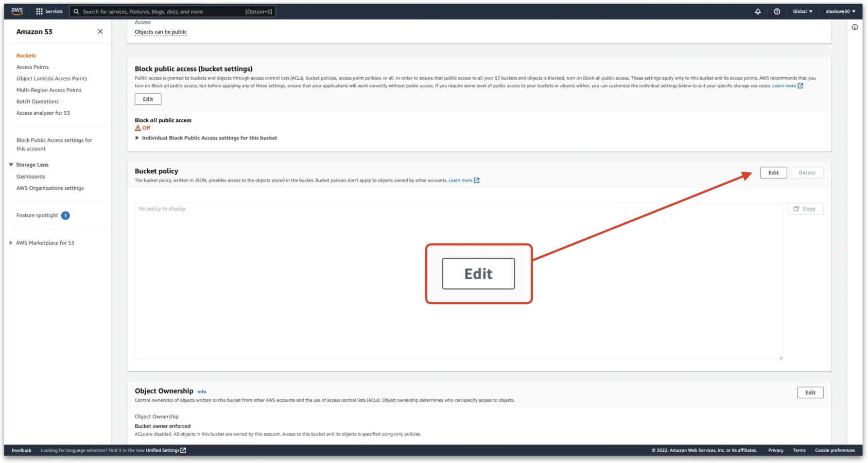868x463 pixels.
Task: Open the Object Ownership Info link
Action: [x=202, y=392]
